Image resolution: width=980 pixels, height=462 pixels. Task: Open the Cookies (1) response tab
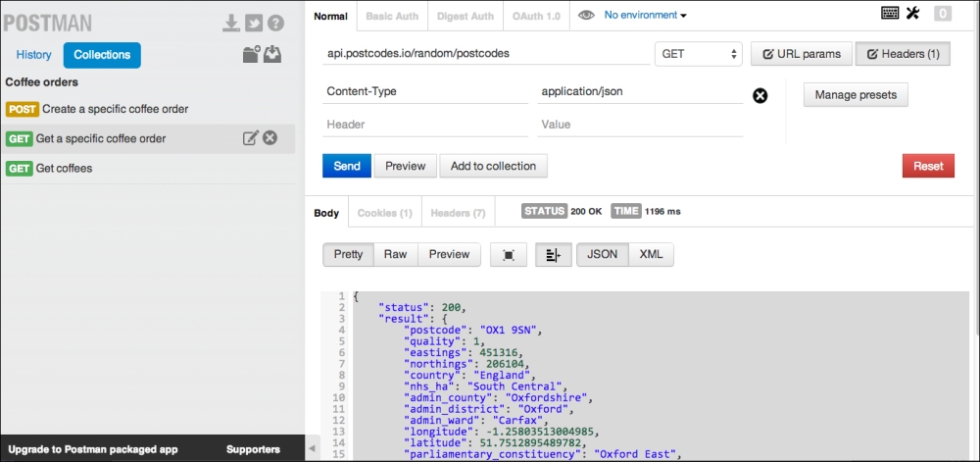tap(385, 213)
